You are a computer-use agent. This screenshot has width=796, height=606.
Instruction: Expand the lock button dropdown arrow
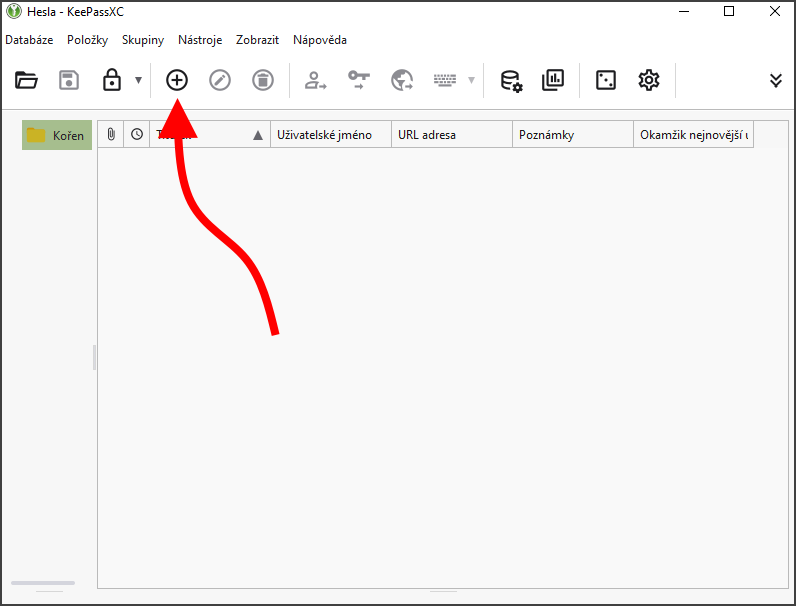138,80
